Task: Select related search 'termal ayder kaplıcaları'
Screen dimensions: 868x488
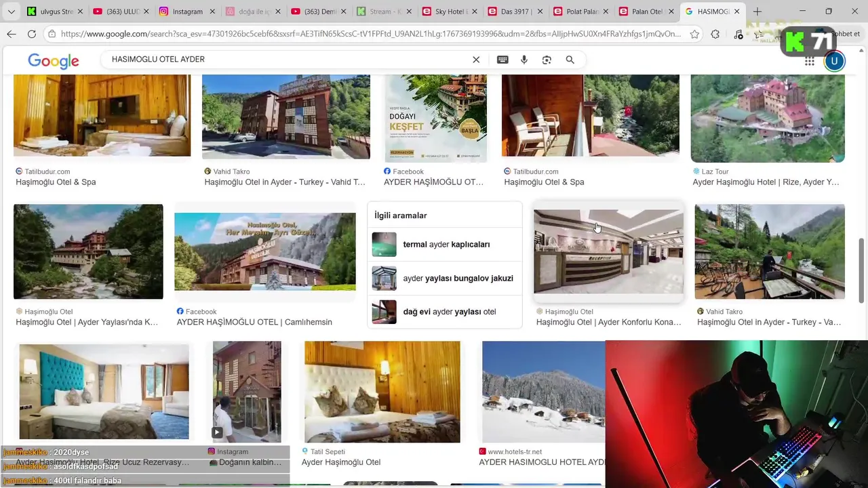Action: (445, 245)
